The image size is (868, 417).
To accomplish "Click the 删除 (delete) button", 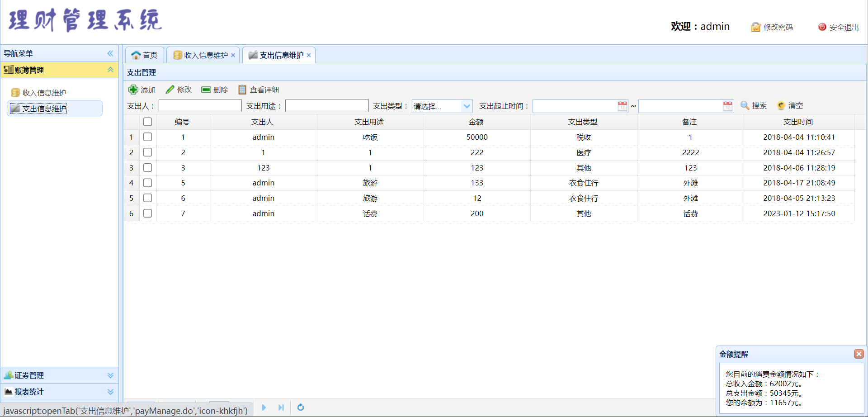I will click(215, 90).
